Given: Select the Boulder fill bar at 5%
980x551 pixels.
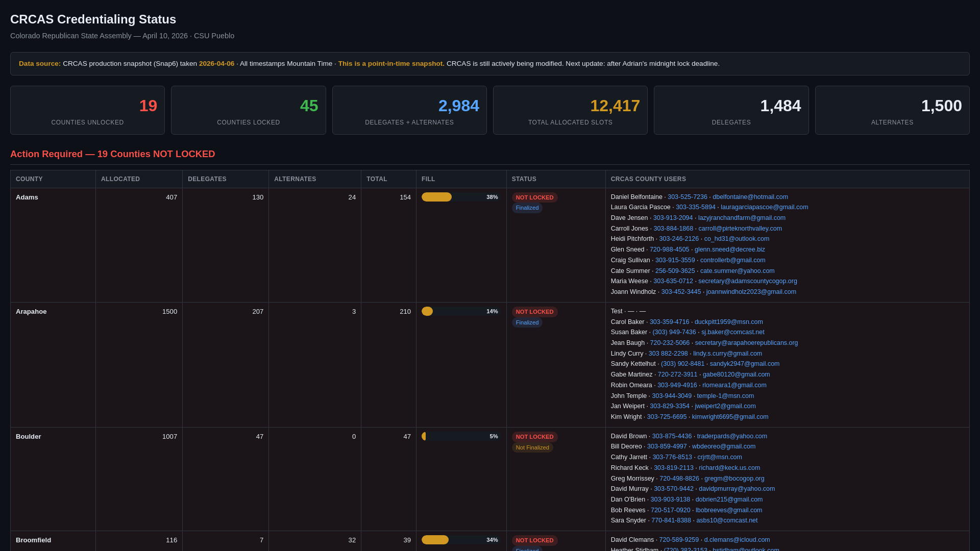Looking at the screenshot, I should (x=460, y=436).
